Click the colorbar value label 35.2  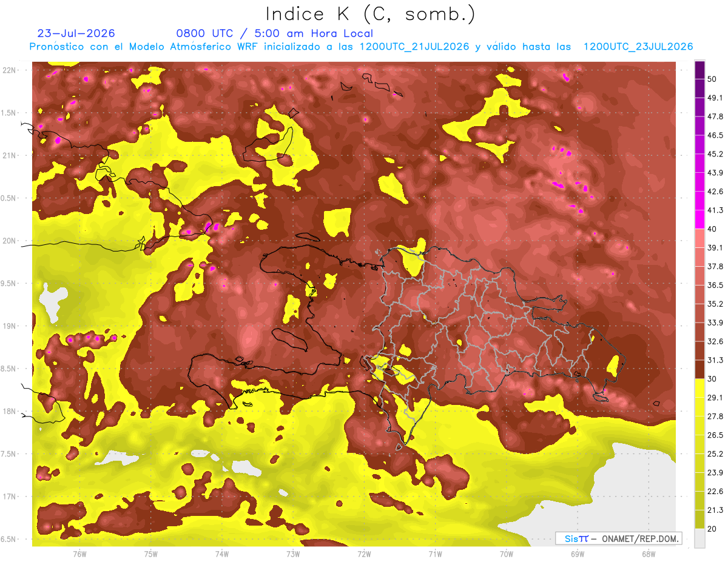(x=715, y=304)
